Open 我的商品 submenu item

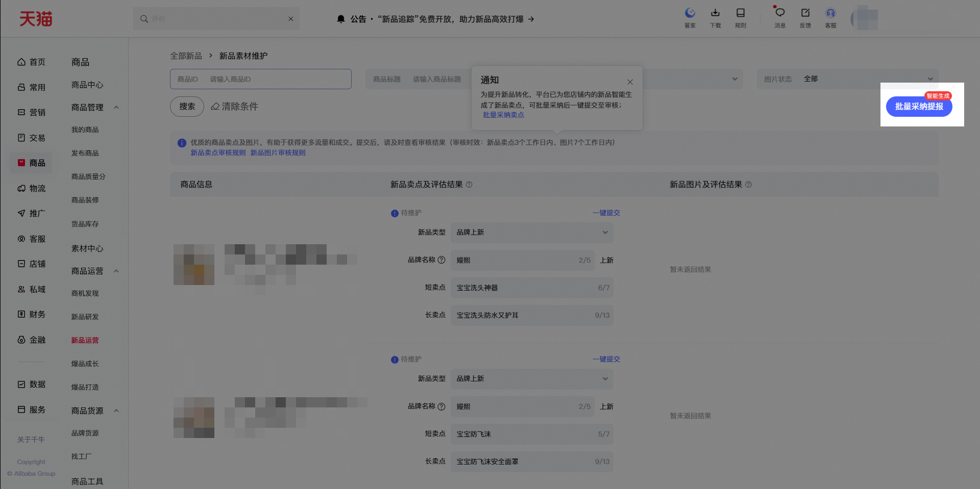[x=85, y=130]
